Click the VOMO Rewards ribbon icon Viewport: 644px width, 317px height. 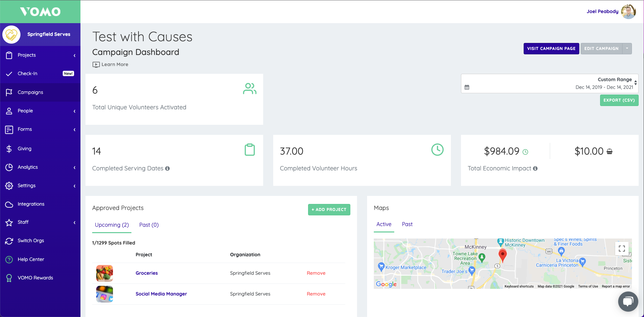pyautogui.click(x=9, y=278)
